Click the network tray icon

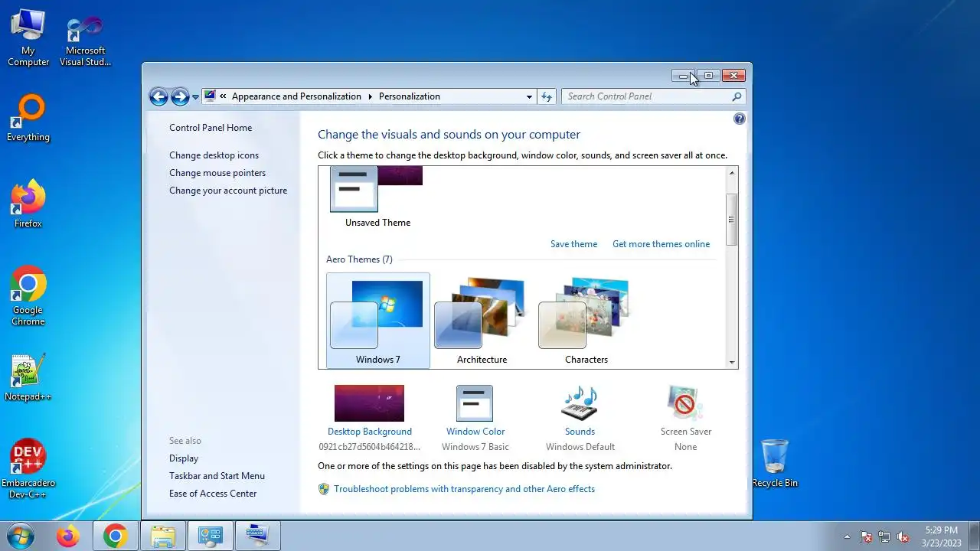(x=884, y=536)
